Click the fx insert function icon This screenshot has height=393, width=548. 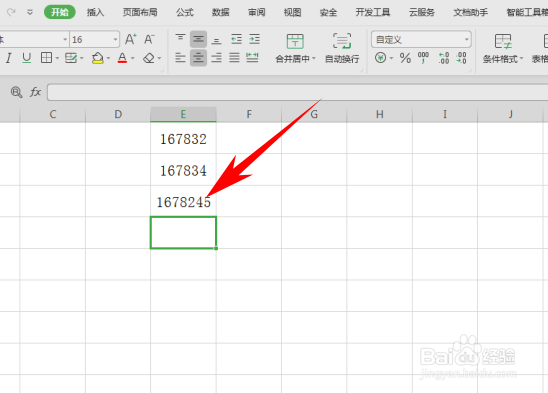coord(35,92)
